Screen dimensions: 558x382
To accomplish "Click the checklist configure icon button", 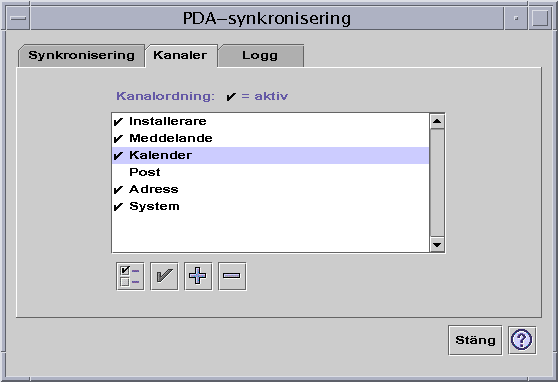I will pos(130,276).
